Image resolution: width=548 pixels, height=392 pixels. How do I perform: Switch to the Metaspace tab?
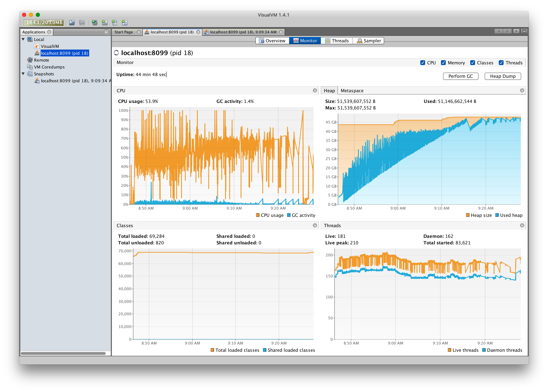pyautogui.click(x=352, y=91)
